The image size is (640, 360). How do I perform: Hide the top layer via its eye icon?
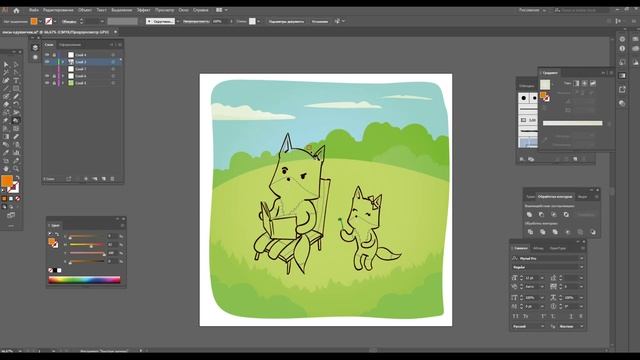click(x=47, y=55)
